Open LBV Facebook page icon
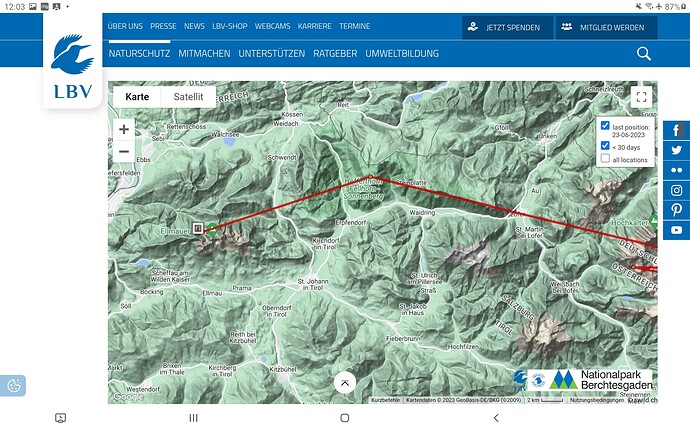690x431 pixels. point(676,130)
